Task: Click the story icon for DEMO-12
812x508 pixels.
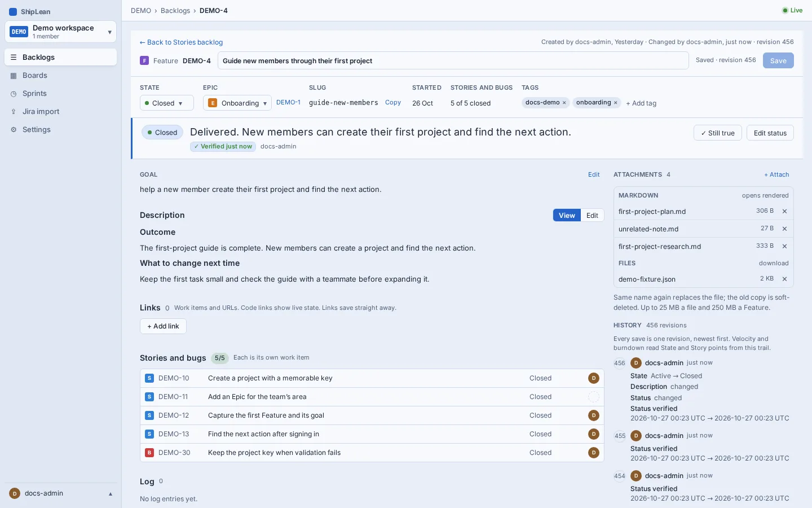Action: tap(149, 415)
